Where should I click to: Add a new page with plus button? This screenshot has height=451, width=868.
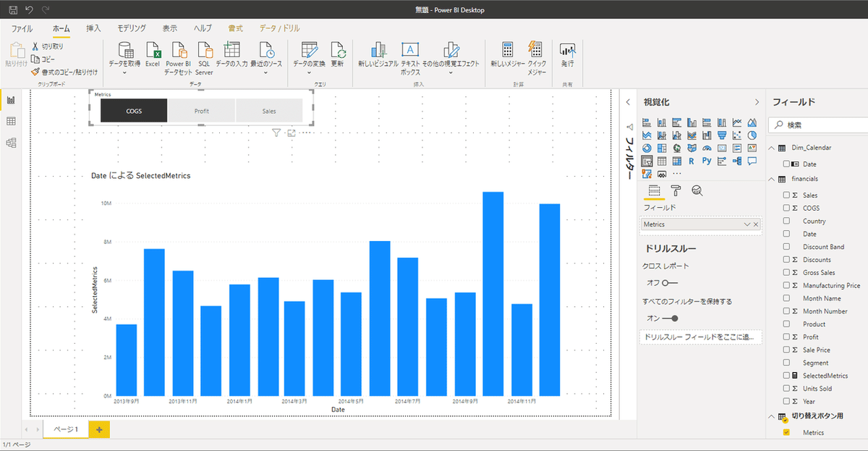(x=99, y=429)
